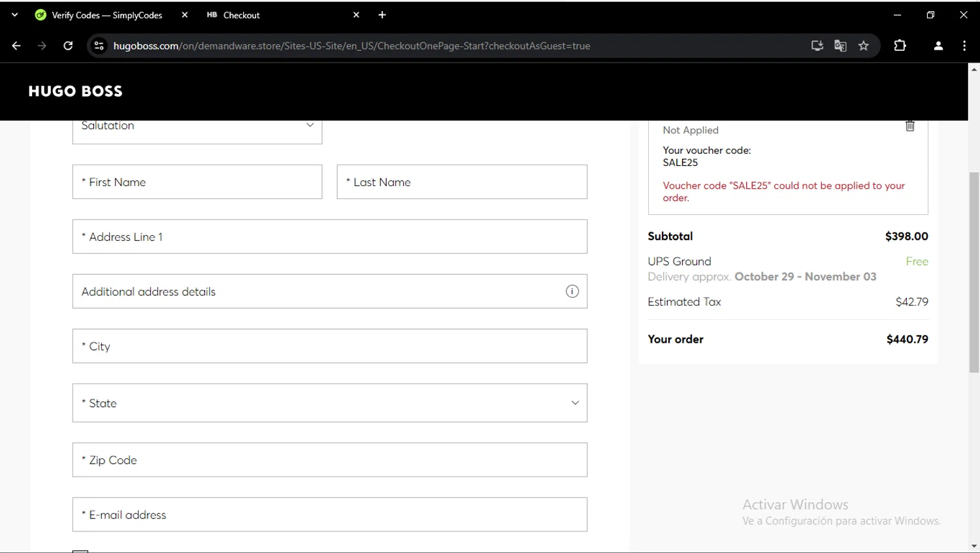
Task: Click the Subtotal amount $398.00
Action: (x=907, y=236)
